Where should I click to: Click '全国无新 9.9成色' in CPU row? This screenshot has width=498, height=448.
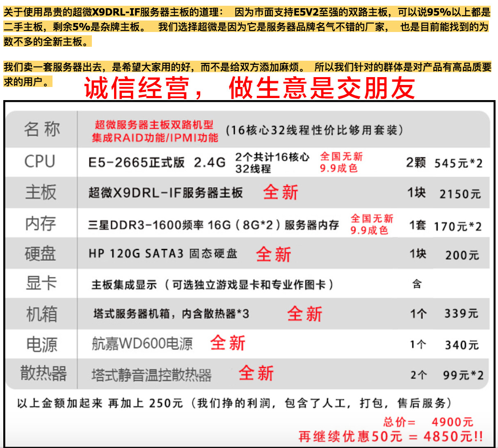point(341,162)
